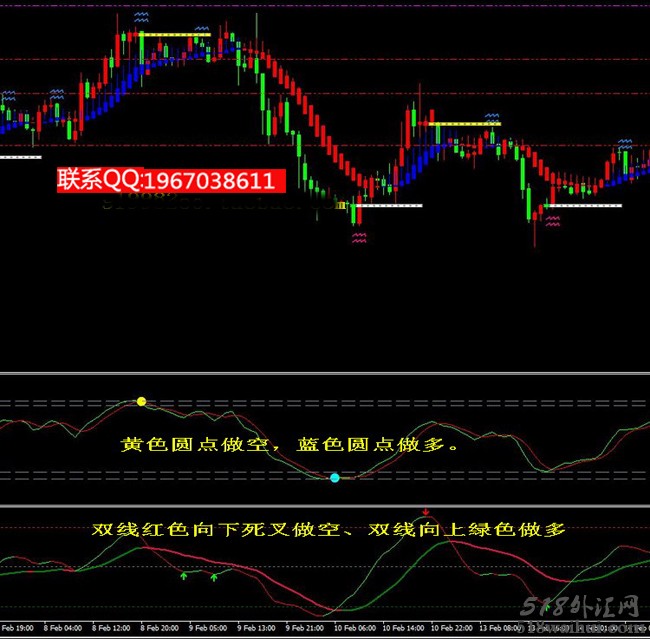Click the magenta wave marker below the 13 Feb low candle
This screenshot has height=639, width=650.
tap(553, 221)
